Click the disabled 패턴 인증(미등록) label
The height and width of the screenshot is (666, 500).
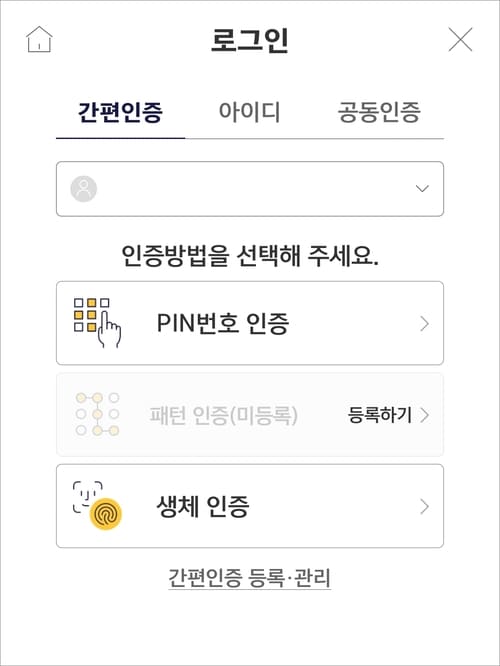[223, 415]
